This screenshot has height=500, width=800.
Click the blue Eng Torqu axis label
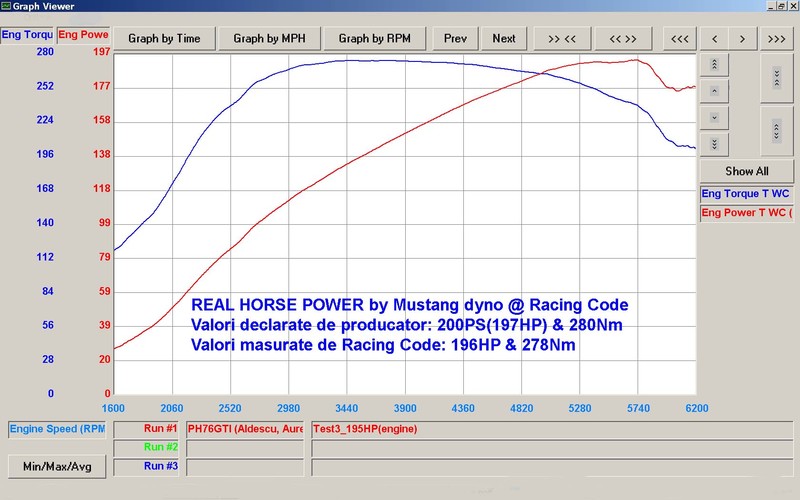[x=27, y=35]
